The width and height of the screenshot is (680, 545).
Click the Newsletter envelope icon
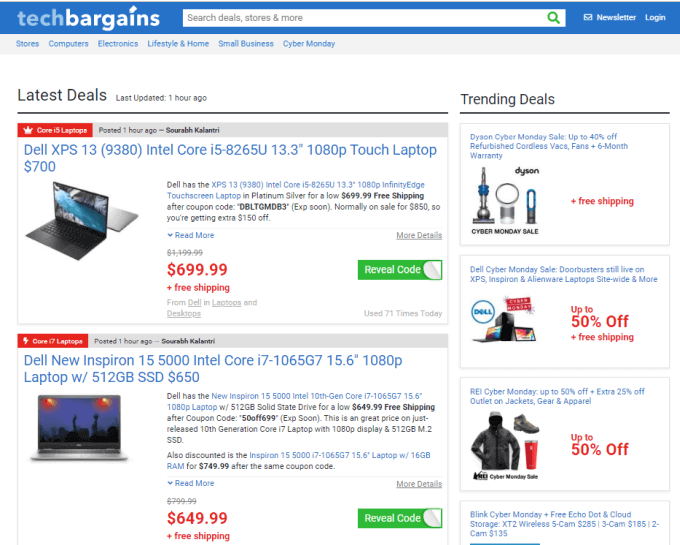588,17
